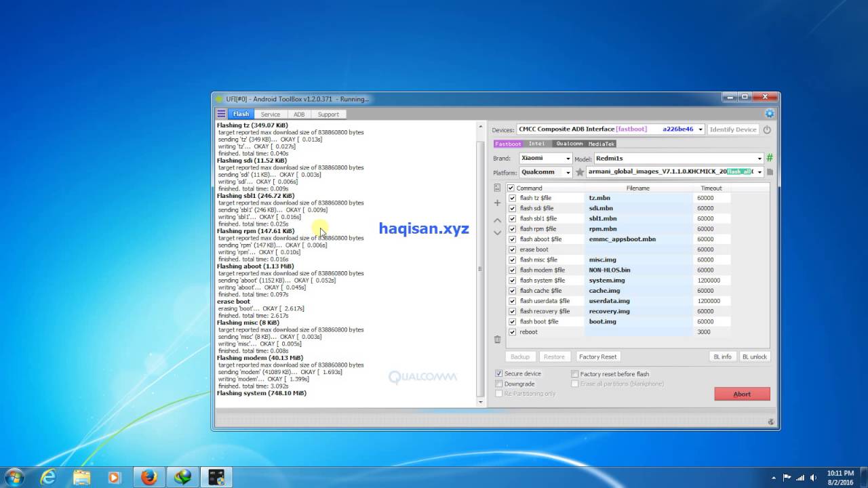Click the 1200000 timeout for flash userdata
Image resolution: width=868 pixels, height=488 pixels.
point(712,301)
